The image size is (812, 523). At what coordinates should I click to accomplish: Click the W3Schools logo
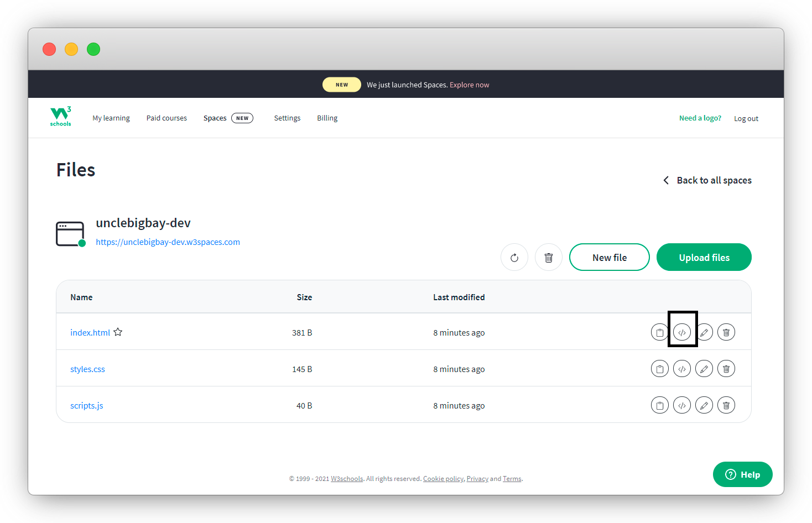pyautogui.click(x=61, y=117)
